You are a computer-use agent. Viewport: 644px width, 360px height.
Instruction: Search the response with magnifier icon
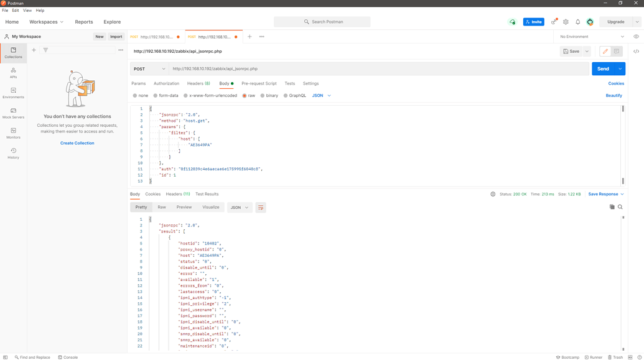(x=620, y=207)
